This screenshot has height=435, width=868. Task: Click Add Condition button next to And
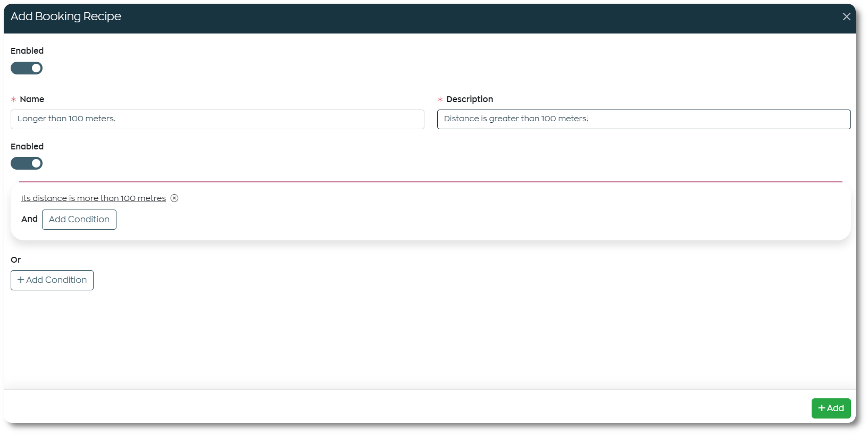pos(79,220)
